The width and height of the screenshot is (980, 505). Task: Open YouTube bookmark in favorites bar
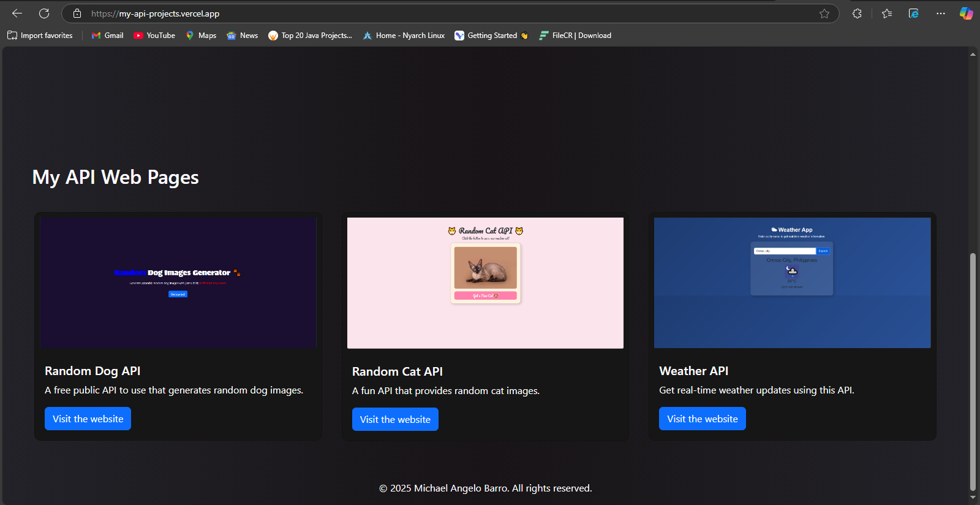(x=154, y=36)
